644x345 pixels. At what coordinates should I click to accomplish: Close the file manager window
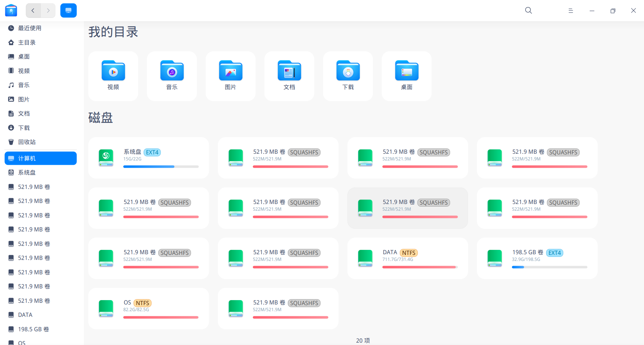point(633,11)
